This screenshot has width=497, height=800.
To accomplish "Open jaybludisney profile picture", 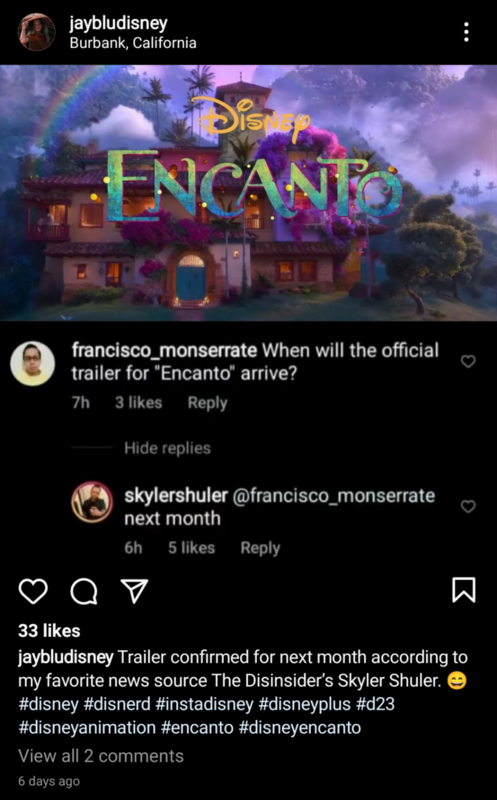I will point(36,32).
